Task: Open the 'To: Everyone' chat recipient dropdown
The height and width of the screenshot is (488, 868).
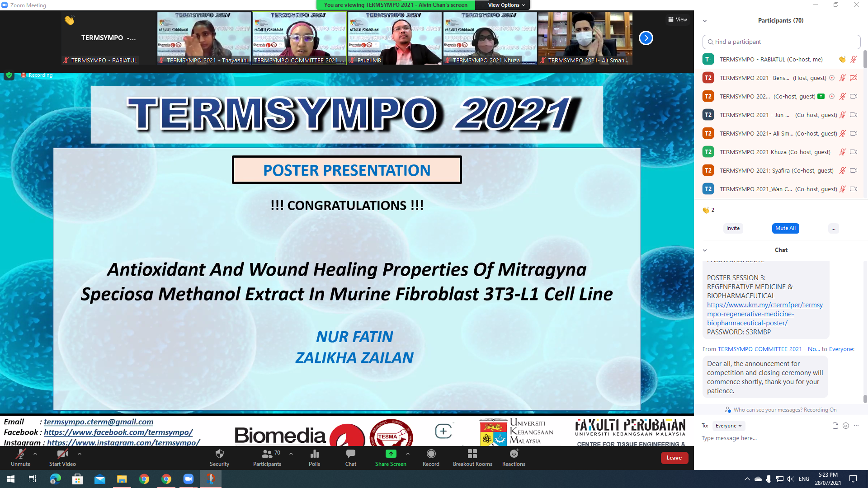Action: tap(728, 426)
